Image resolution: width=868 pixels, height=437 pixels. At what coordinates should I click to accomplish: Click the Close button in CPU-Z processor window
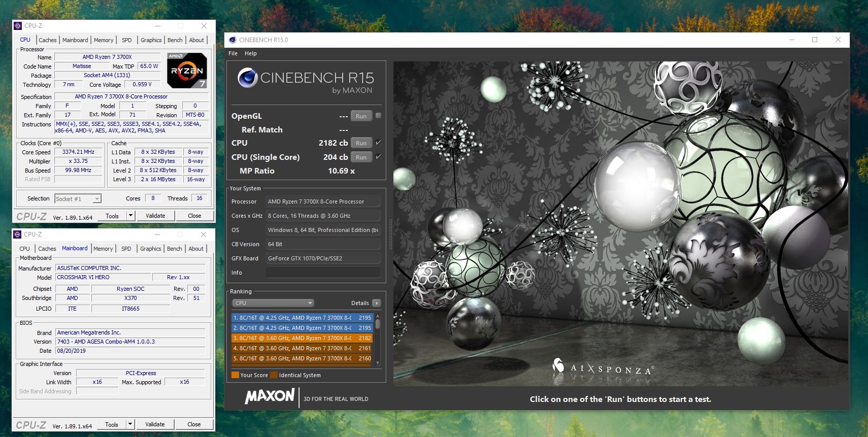point(194,216)
